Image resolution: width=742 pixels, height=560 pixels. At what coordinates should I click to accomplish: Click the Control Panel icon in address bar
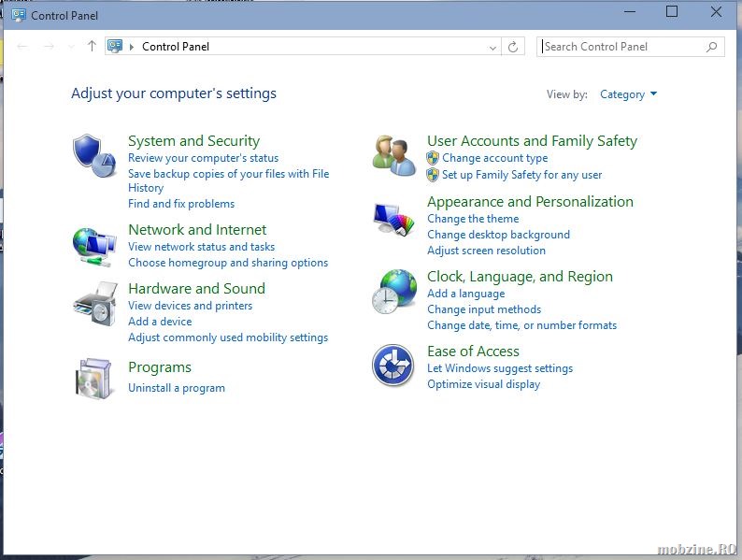click(x=115, y=46)
